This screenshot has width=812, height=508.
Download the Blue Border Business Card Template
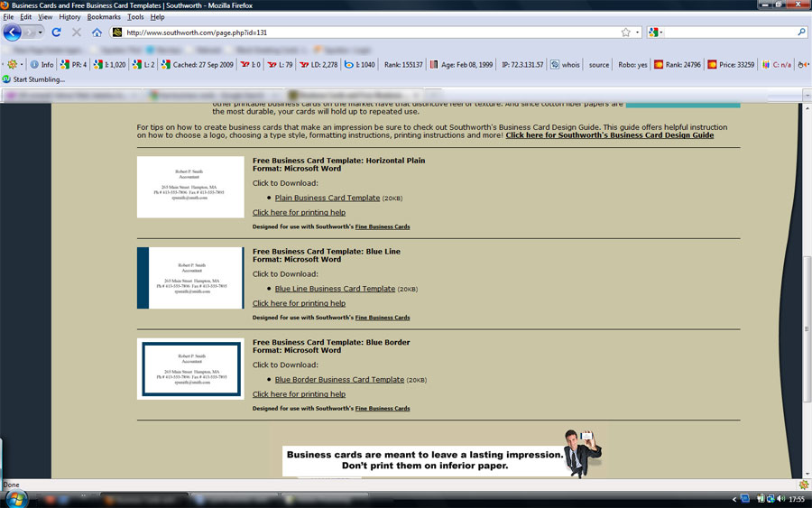(339, 380)
